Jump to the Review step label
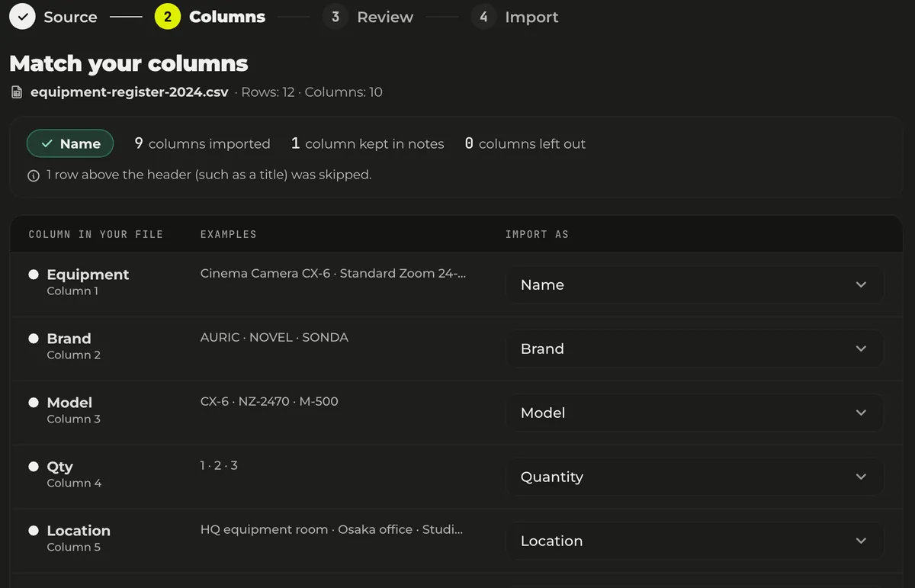The height and width of the screenshot is (588, 915). (385, 17)
